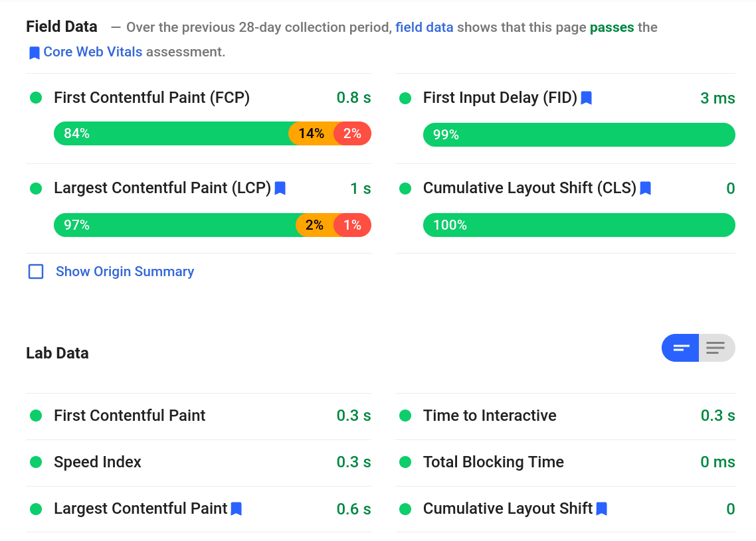Click the bookmark beside lab Largest Contentful Paint
Viewport: 756px width, 541px height.
click(236, 508)
